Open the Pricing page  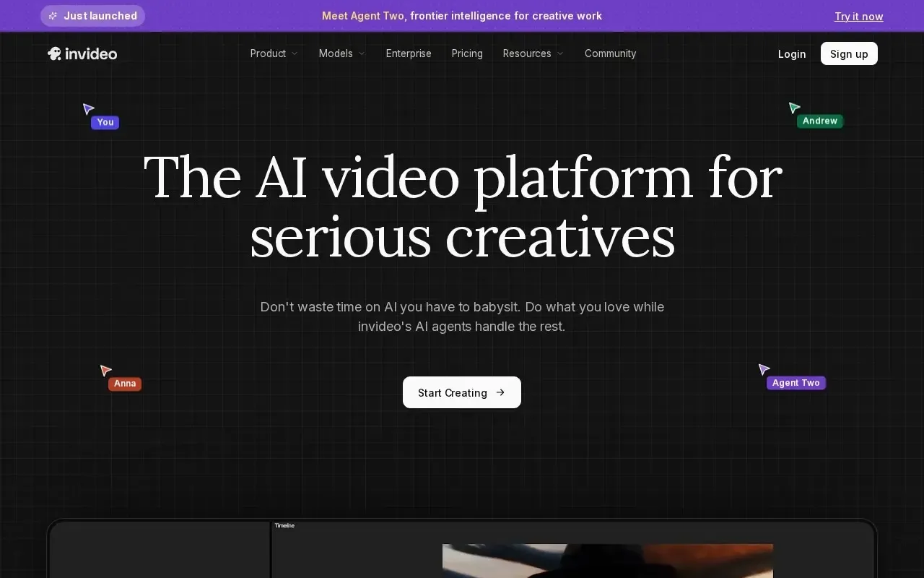coord(467,53)
